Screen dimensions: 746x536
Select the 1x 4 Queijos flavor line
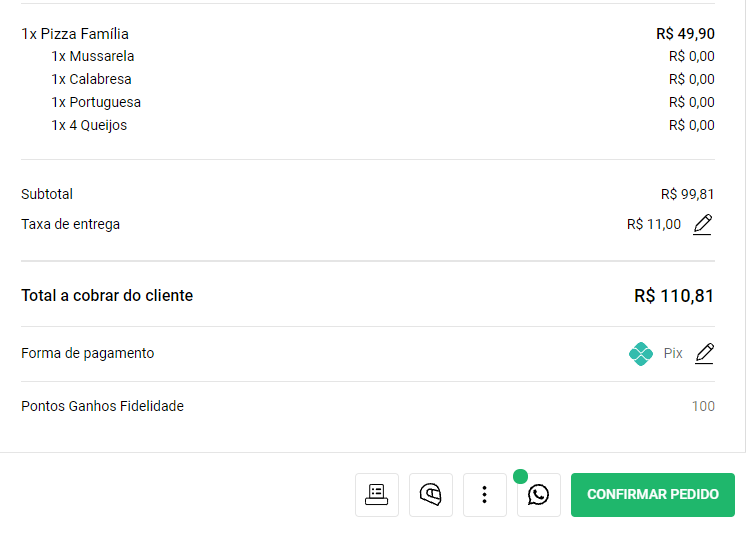click(383, 125)
